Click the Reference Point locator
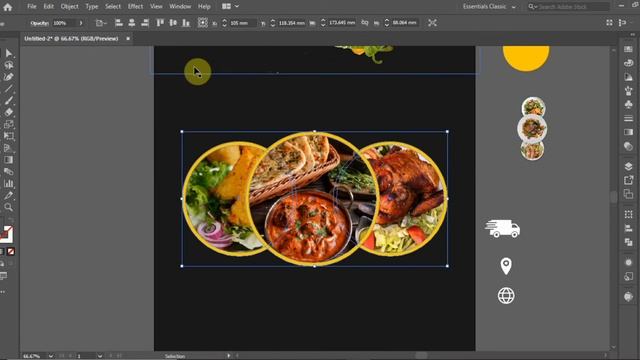 pos(202,23)
